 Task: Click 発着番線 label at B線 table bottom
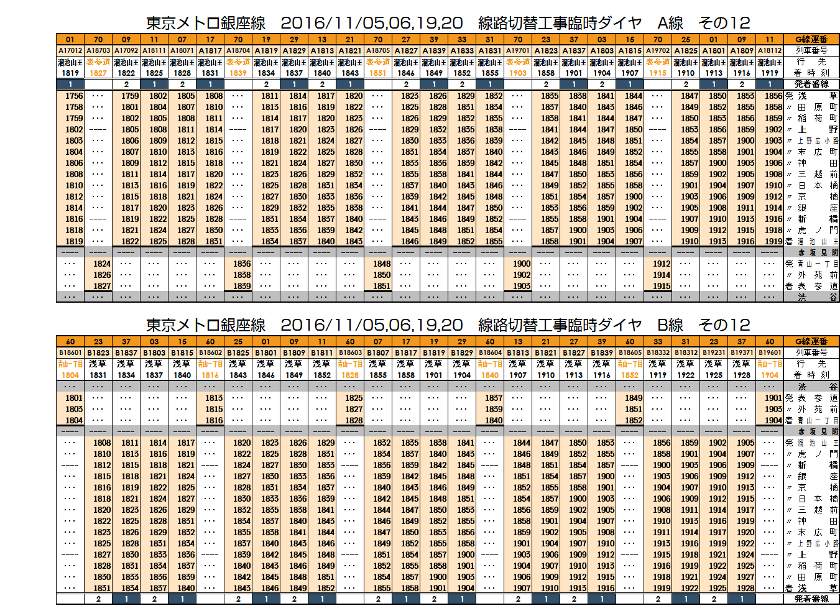811,599
